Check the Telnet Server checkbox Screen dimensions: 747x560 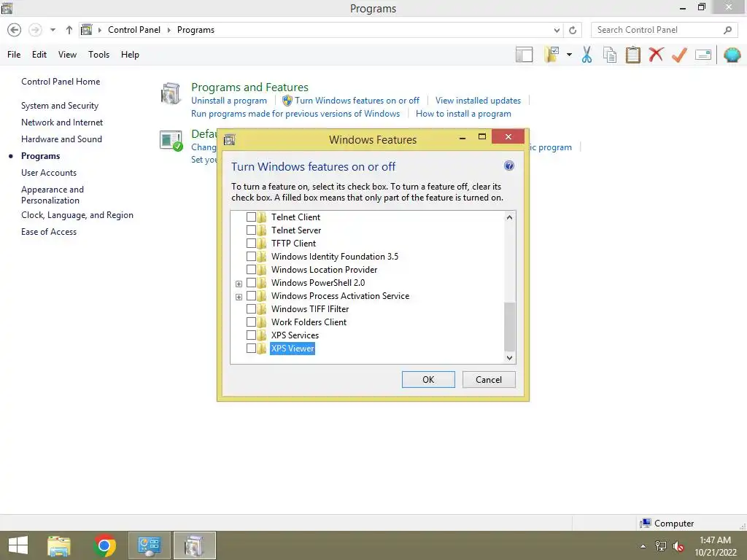251,230
